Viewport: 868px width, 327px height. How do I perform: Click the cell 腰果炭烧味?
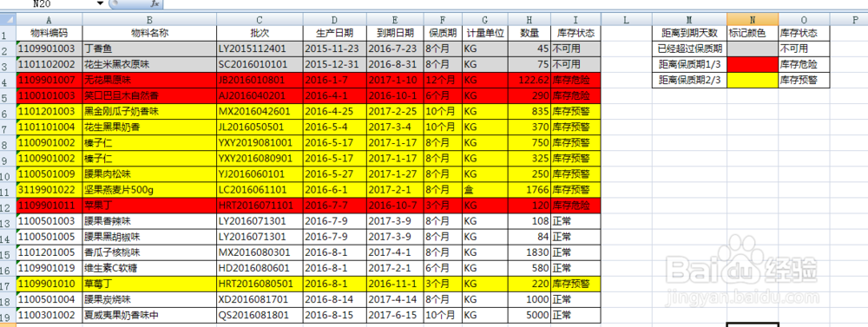[149, 300]
